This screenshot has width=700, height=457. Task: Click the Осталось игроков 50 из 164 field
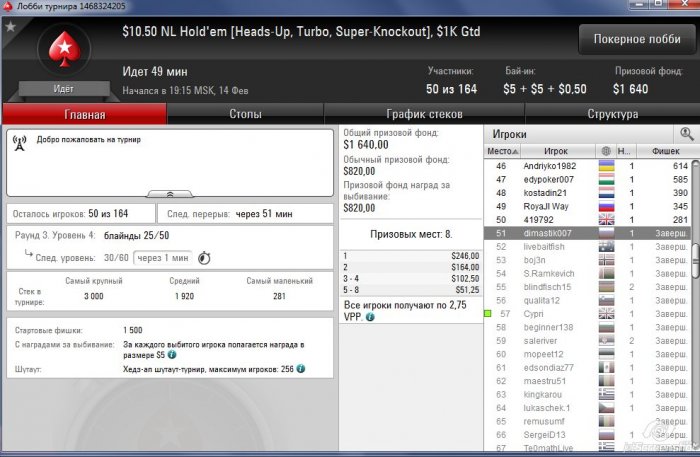pyautogui.click(x=81, y=214)
